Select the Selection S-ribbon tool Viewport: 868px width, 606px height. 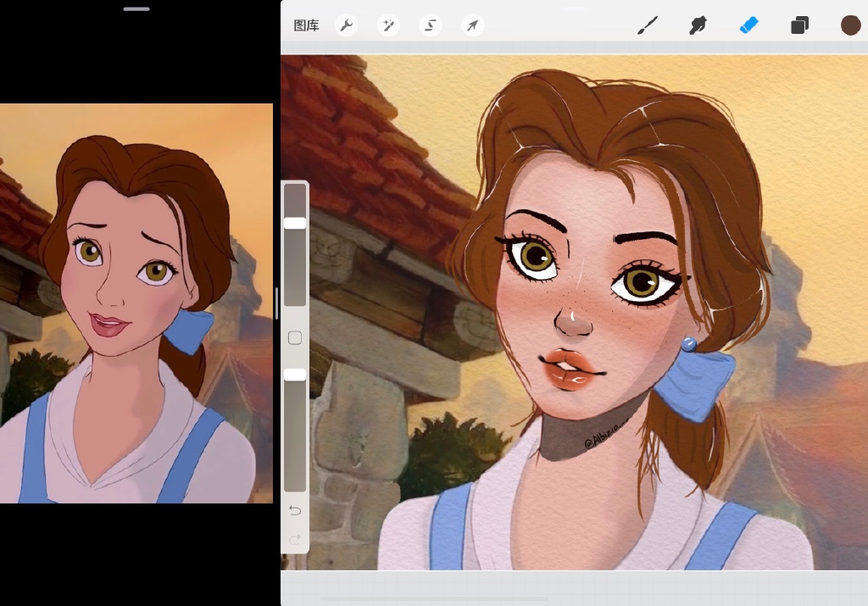(430, 25)
